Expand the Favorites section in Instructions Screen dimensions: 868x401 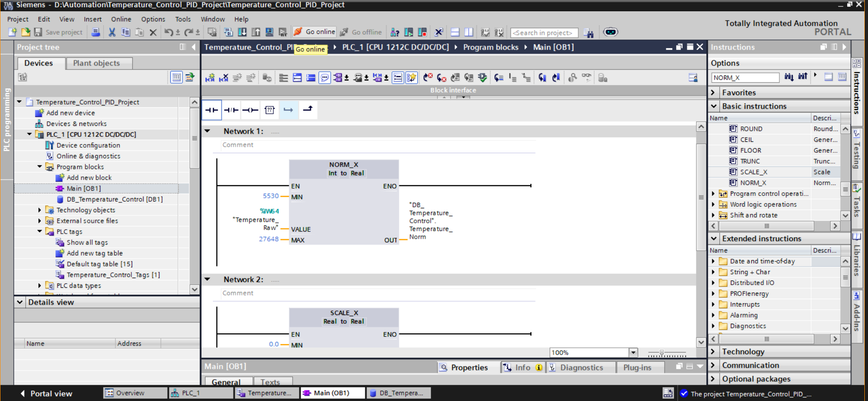714,92
